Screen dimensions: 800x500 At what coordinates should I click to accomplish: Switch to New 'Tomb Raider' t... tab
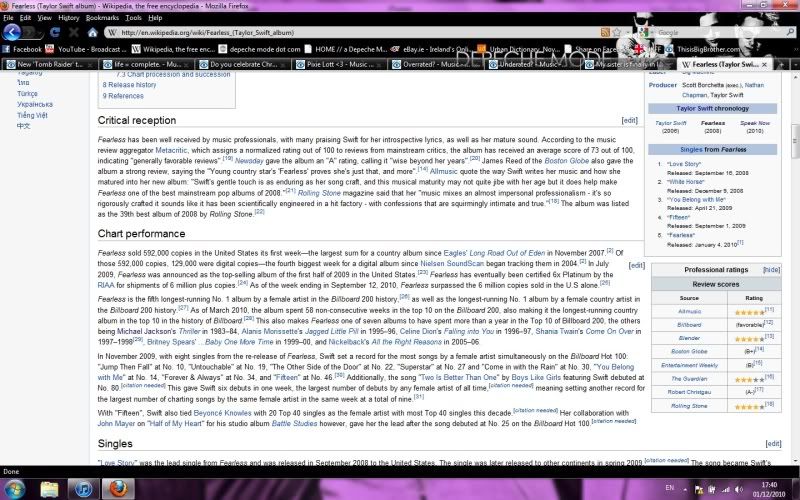tap(49, 64)
